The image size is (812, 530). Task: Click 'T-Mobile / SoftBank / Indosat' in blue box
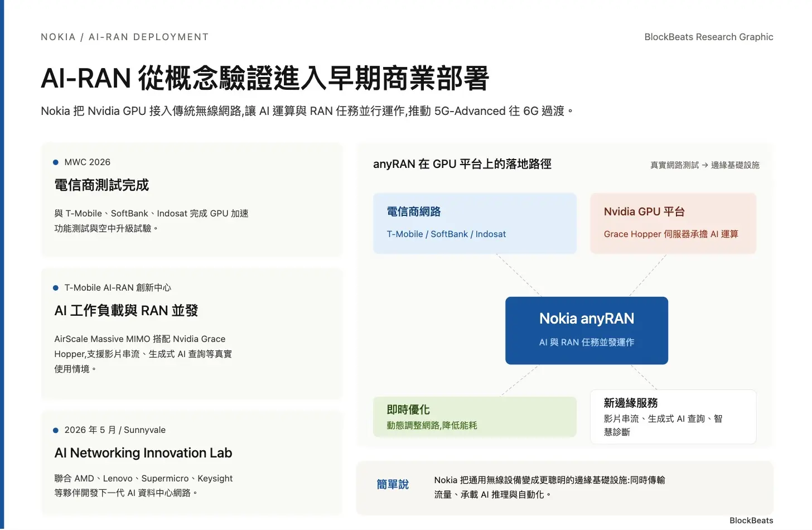[446, 234]
